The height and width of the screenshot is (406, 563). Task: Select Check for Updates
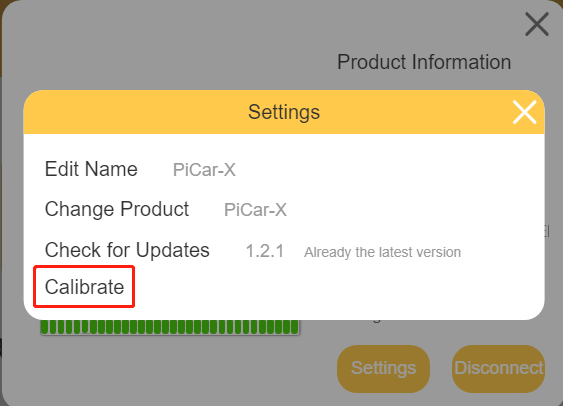pos(127,250)
